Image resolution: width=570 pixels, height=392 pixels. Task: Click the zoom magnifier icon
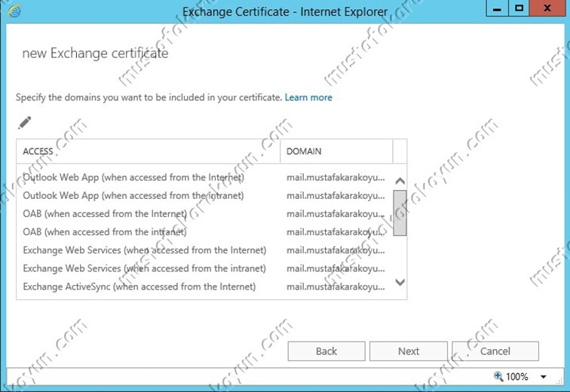coord(498,376)
